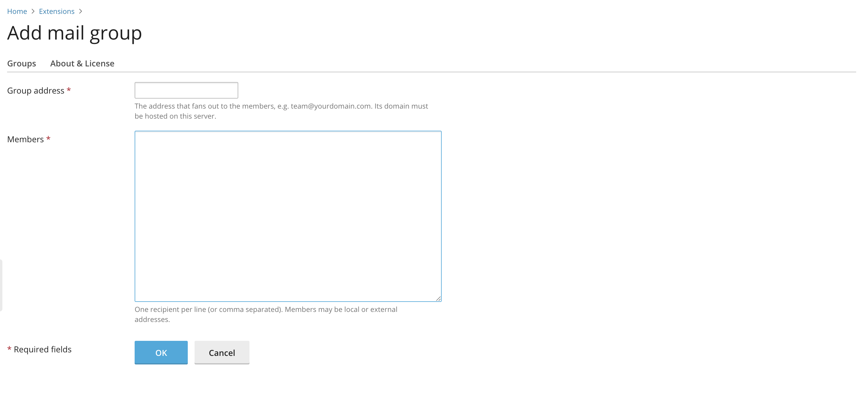
Task: Focus the Group address input field
Action: pos(186,90)
